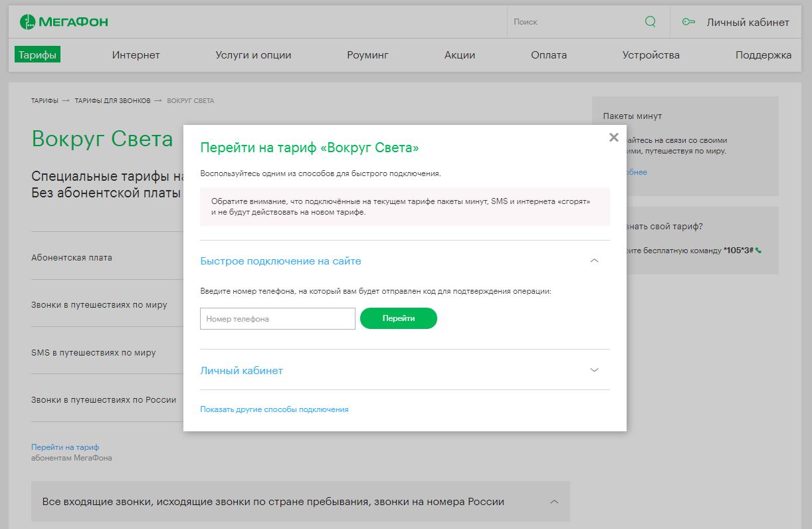The width and height of the screenshot is (812, 529).
Task: Collapse the Быстрое подключение на сайте section
Action: pyautogui.click(x=594, y=261)
